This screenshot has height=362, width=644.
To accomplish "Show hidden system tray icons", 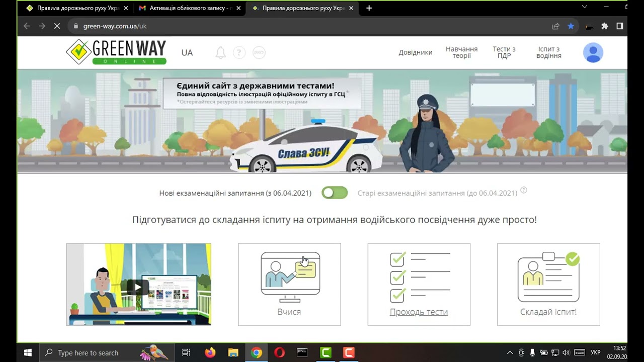I will (x=510, y=352).
